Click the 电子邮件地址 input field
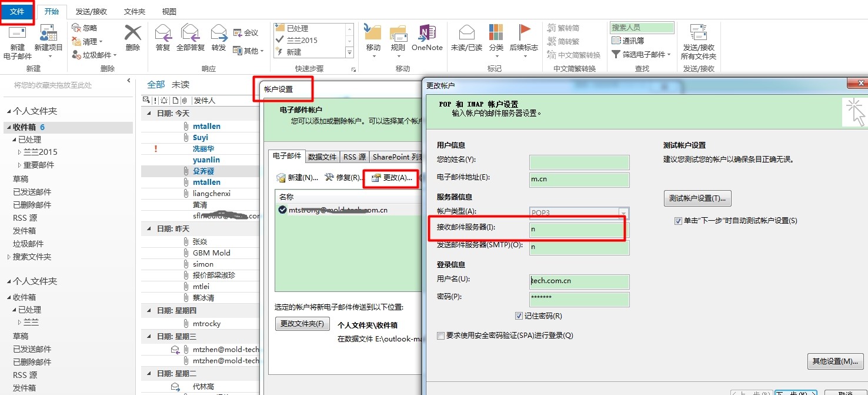 (579, 180)
